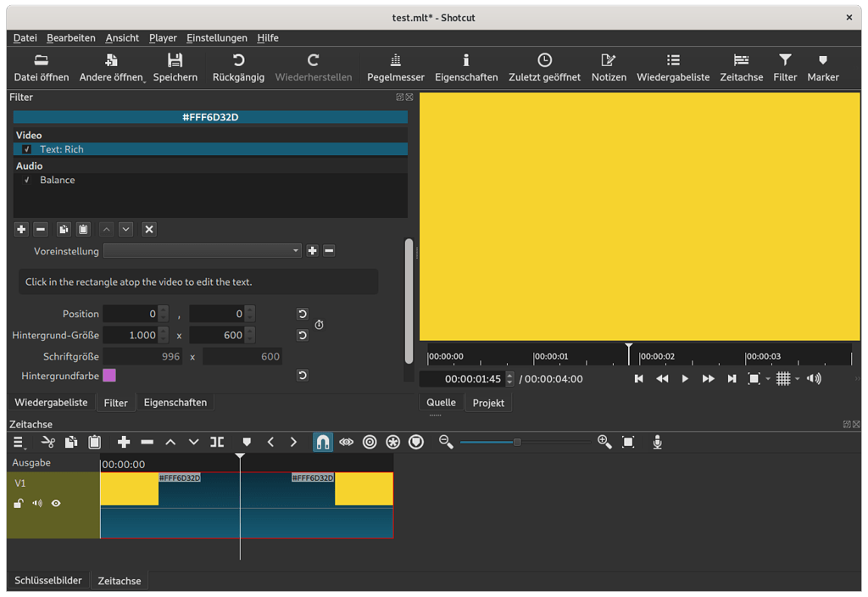This screenshot has height=597, width=868.
Task: Open the Eigenschaften panel from the toolbar
Action: (x=466, y=68)
